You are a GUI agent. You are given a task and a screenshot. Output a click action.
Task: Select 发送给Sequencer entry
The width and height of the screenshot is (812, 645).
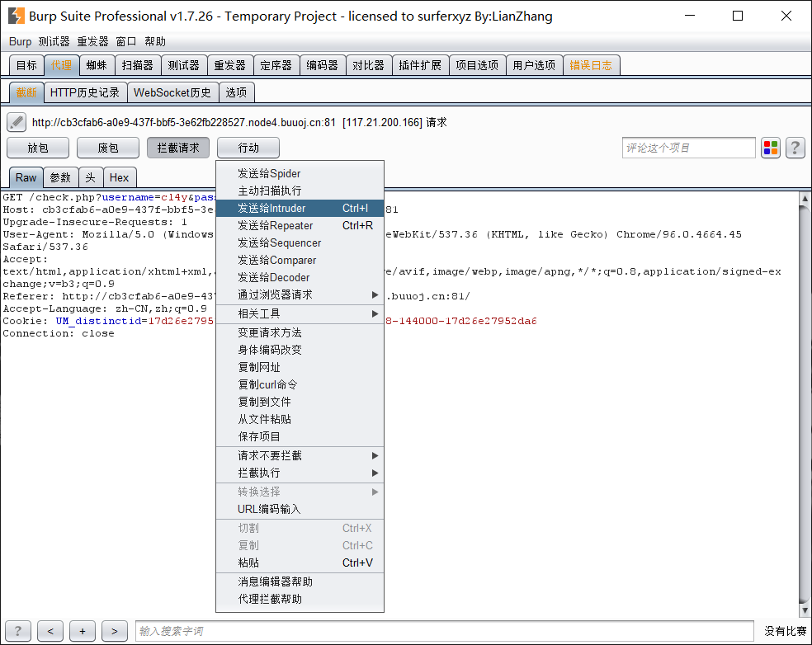pos(300,242)
